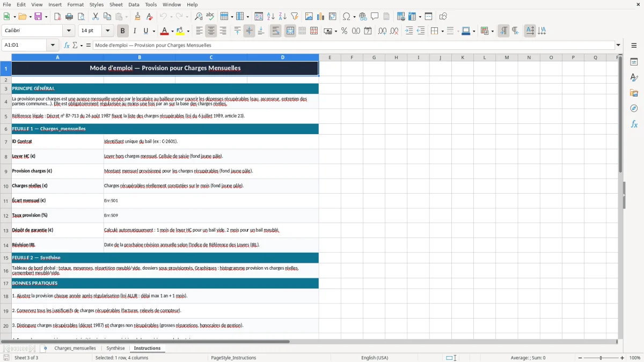The width and height of the screenshot is (644, 362).
Task: Open the Background Color dropdown arrow
Action: [188, 31]
